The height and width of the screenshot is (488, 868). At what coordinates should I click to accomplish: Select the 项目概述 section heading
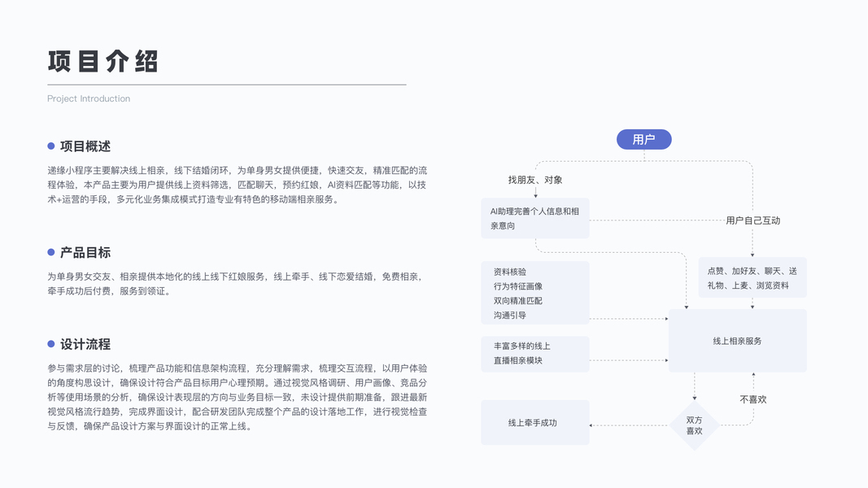click(x=85, y=146)
